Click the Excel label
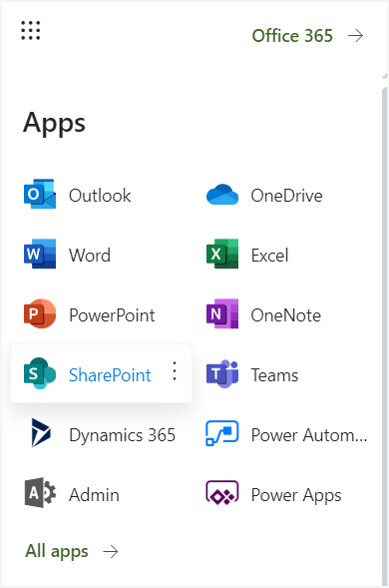The width and height of the screenshot is (389, 588). [270, 256]
